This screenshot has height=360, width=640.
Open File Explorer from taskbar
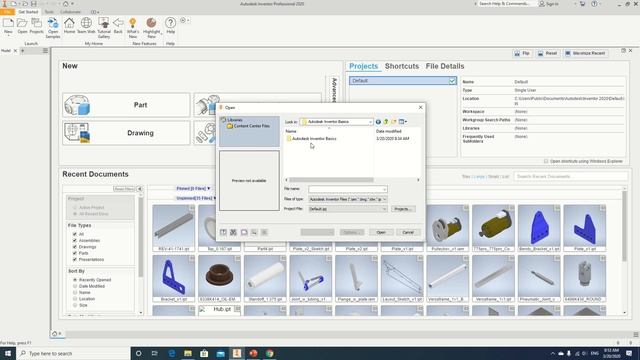[188, 353]
